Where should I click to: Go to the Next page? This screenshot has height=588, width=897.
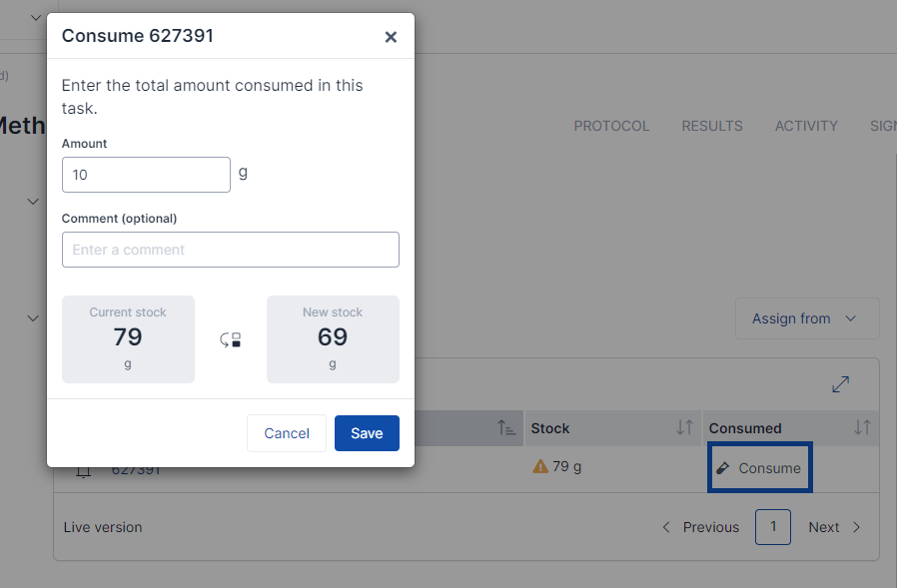(834, 527)
